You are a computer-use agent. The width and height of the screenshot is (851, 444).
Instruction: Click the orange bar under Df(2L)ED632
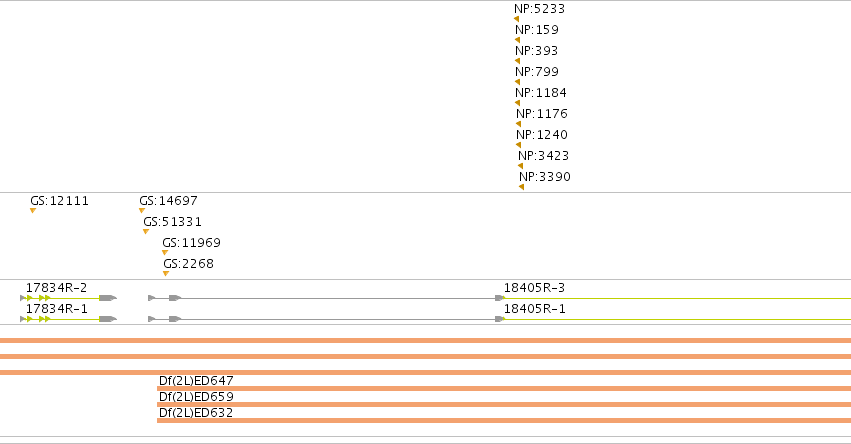click(x=504, y=421)
